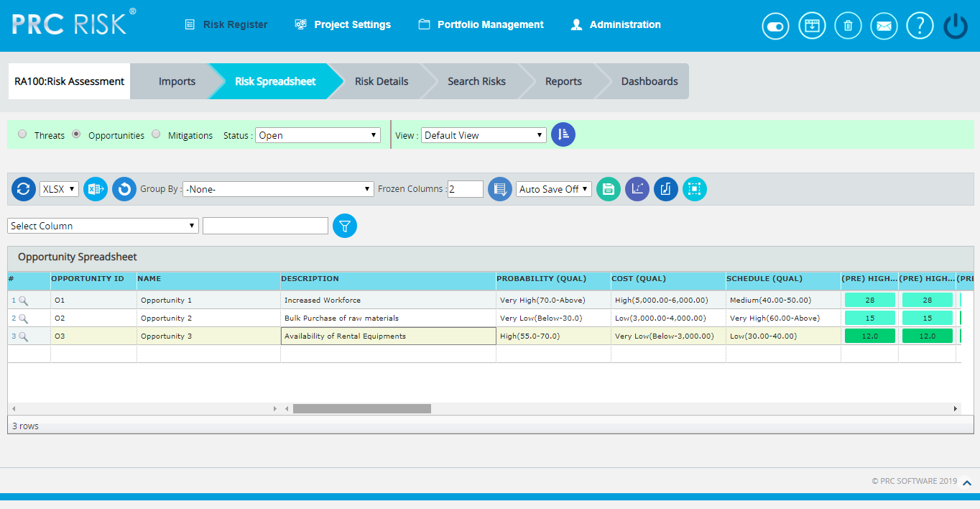Viewport: 980px width, 509px height.
Task: Open the Auto Save Off dropdown
Action: [554, 189]
